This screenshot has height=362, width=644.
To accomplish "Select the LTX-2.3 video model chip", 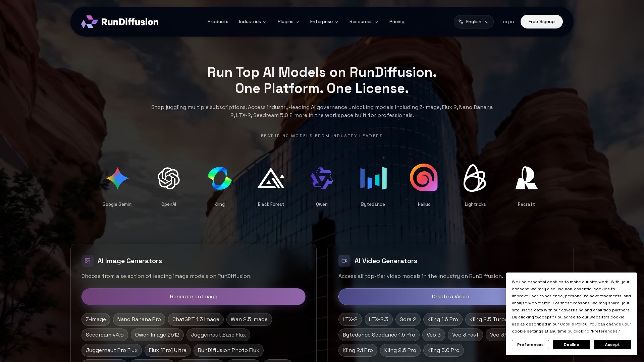I will click(378, 319).
